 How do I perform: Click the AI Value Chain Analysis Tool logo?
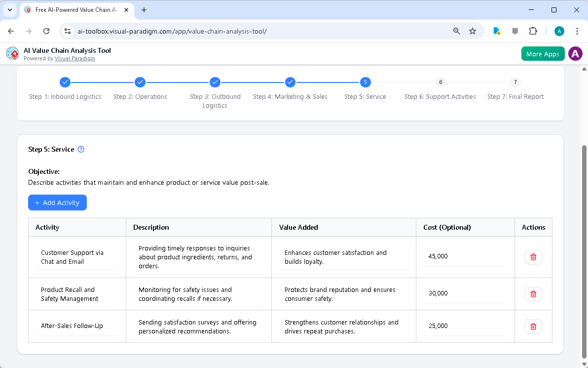click(x=12, y=53)
